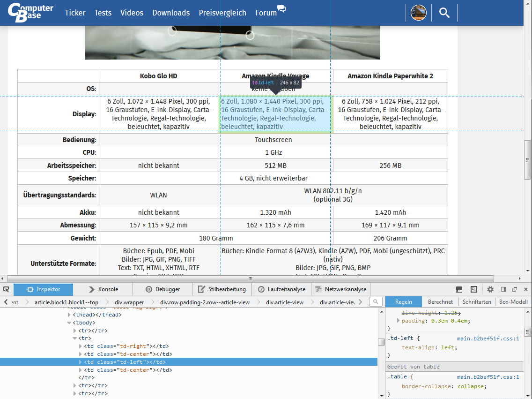The height and width of the screenshot is (399, 532).
Task: Click the 1.420 mAh table cell
Action: [x=390, y=212]
